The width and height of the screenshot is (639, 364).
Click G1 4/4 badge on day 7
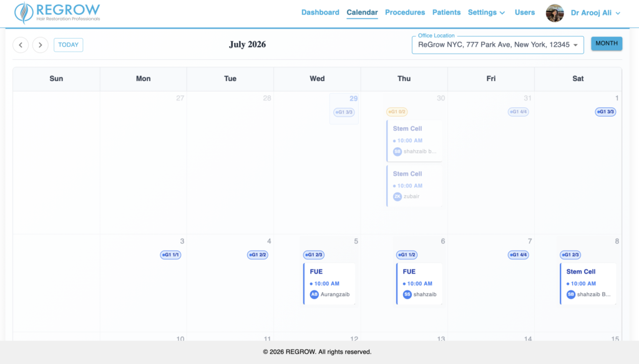519,255
